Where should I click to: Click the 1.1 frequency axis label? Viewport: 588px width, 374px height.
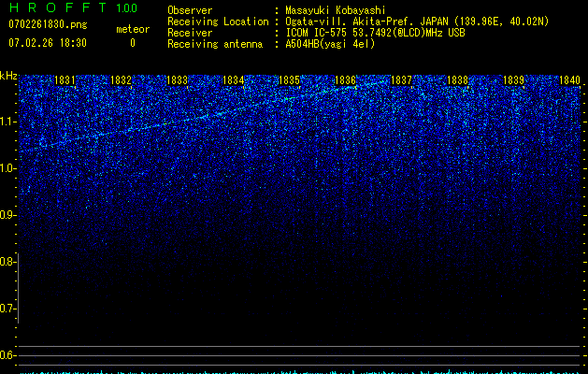[8, 122]
